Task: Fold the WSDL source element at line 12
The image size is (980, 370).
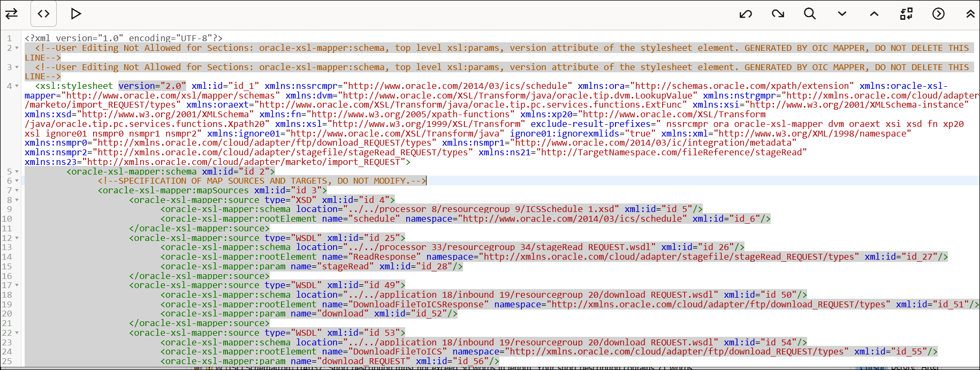Action: tap(17, 238)
